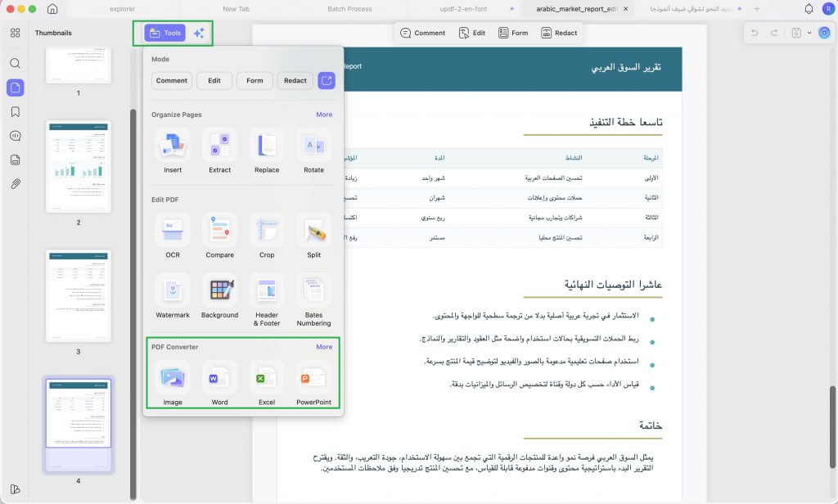The image size is (838, 504).
Task: Select the thumbnails page icon in sidebar
Action: coord(15,88)
